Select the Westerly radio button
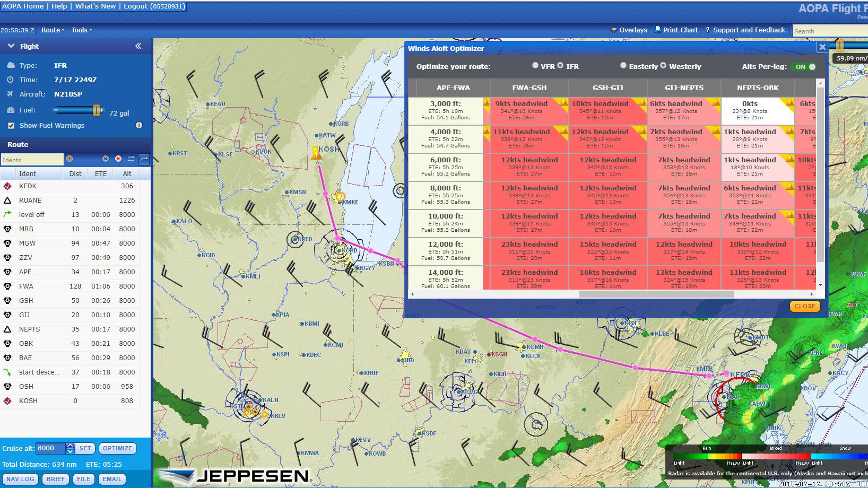 (x=663, y=65)
